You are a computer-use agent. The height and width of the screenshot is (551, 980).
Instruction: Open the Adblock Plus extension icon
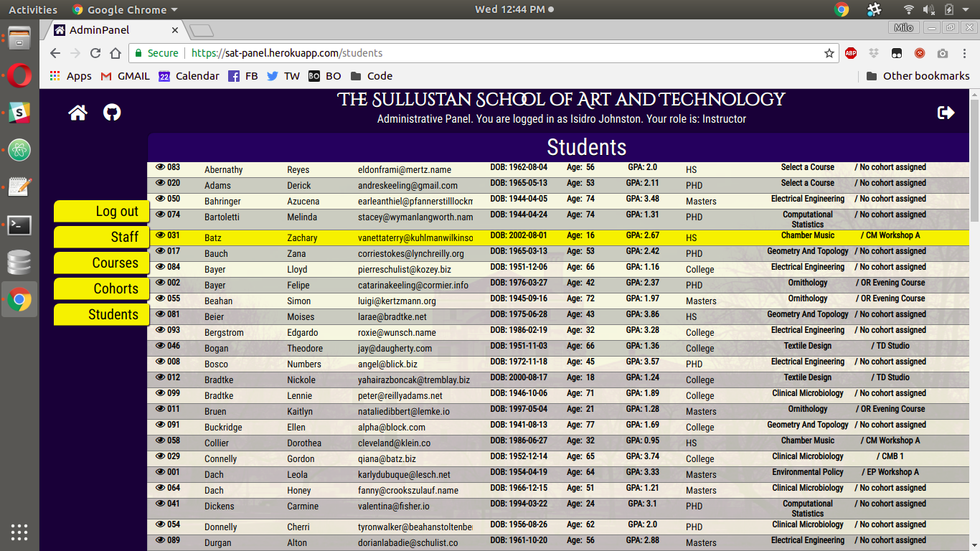click(851, 53)
